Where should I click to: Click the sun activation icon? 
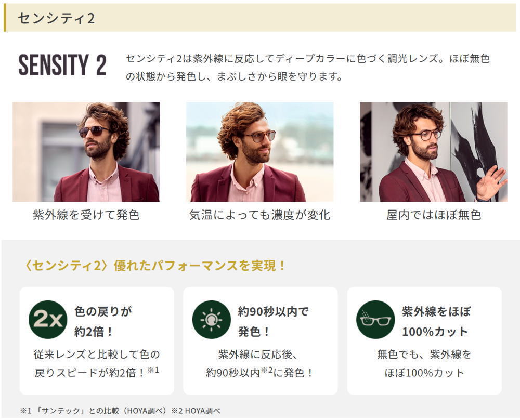click(212, 319)
